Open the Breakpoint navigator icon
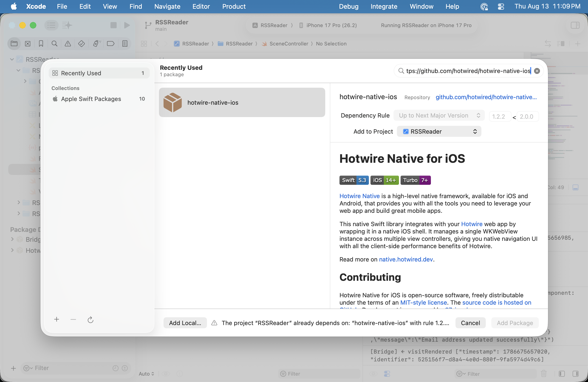Image resolution: width=588 pixels, height=382 pixels. [110, 44]
